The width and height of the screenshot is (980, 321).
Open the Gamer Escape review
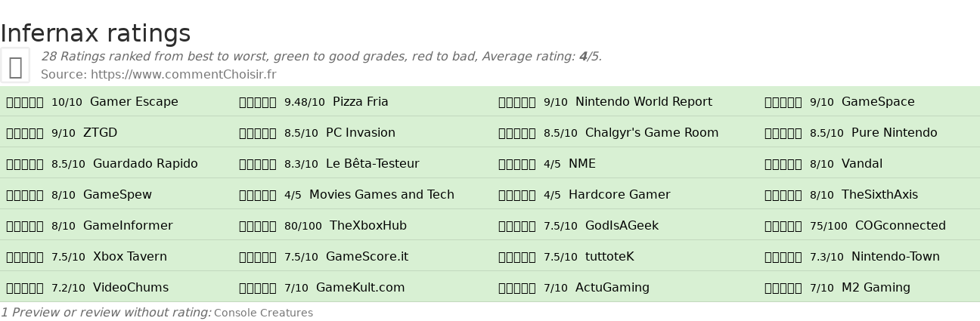134,102
